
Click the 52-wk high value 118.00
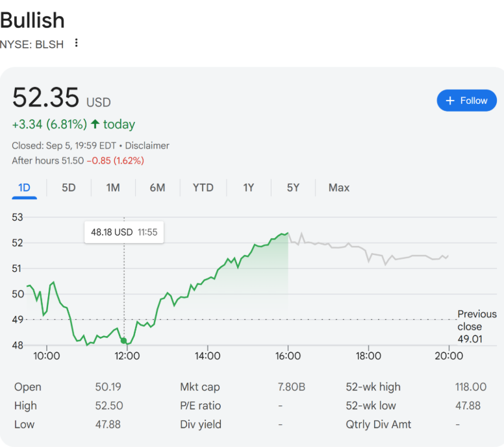(470, 387)
